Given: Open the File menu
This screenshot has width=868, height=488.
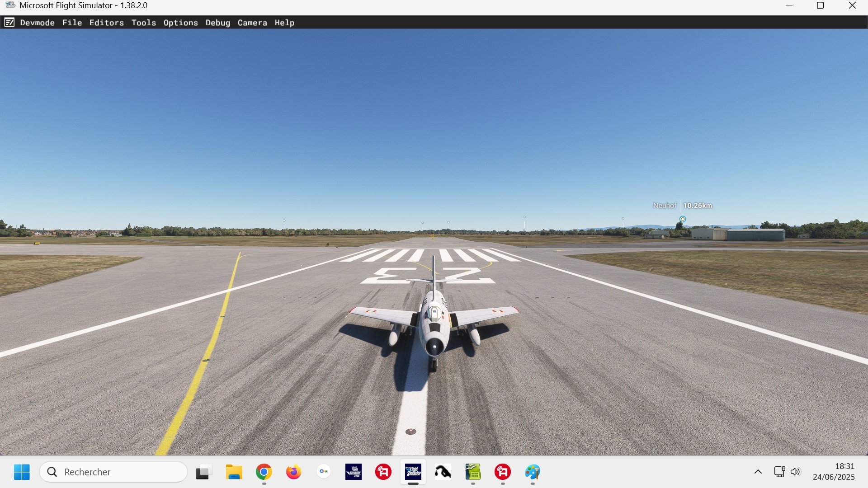Looking at the screenshot, I should (x=72, y=23).
